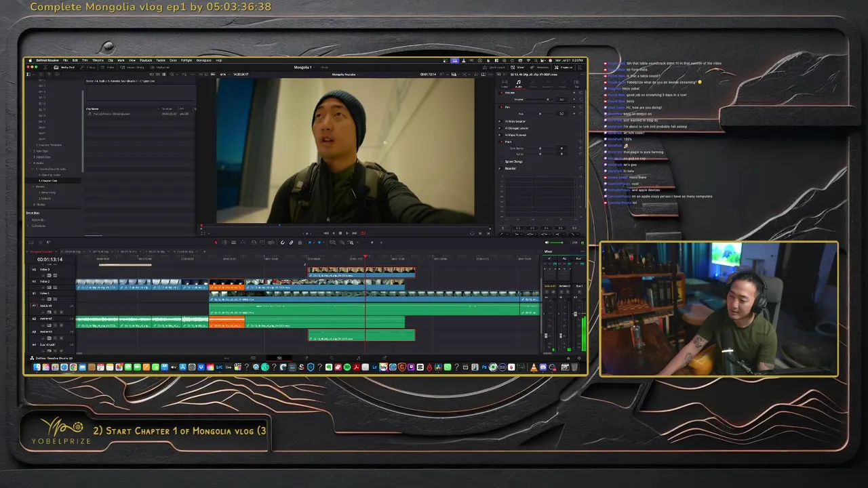The image size is (868, 488).
Task: Switch media pool to thumbnail view
Action: [157, 75]
